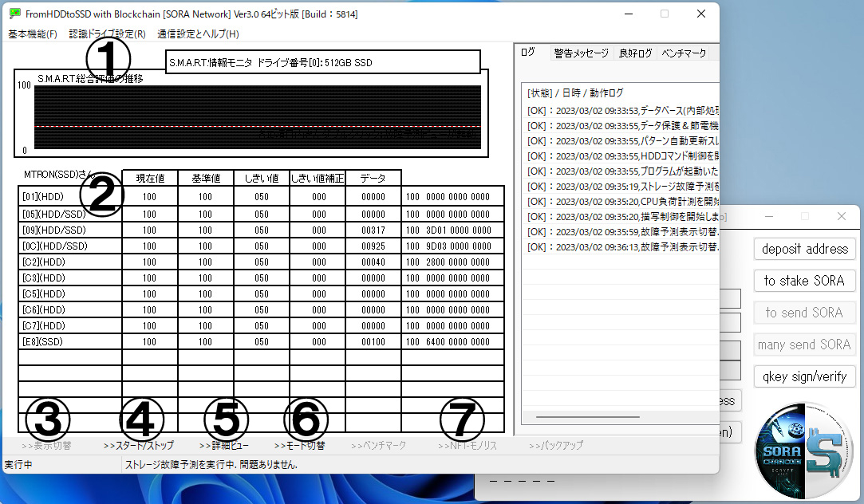
Task: Click log entry at 09:35:20 CPU負荷計測
Action: point(622,202)
